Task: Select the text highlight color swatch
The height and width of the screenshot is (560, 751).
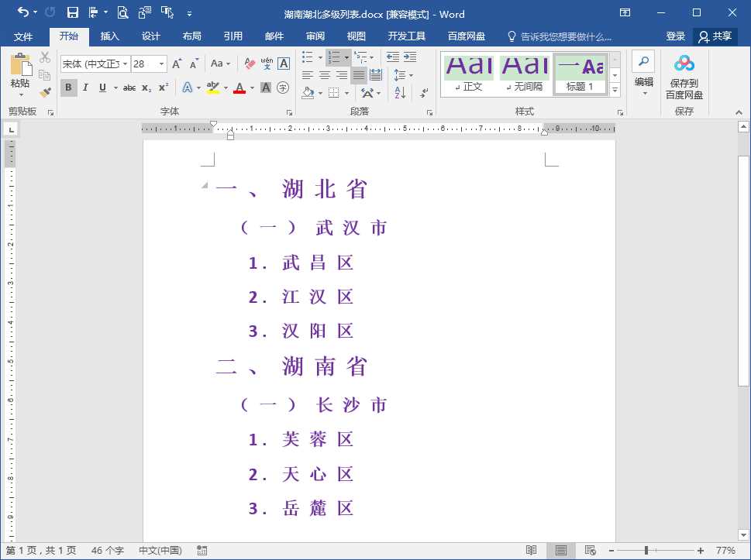Action: pyautogui.click(x=211, y=87)
